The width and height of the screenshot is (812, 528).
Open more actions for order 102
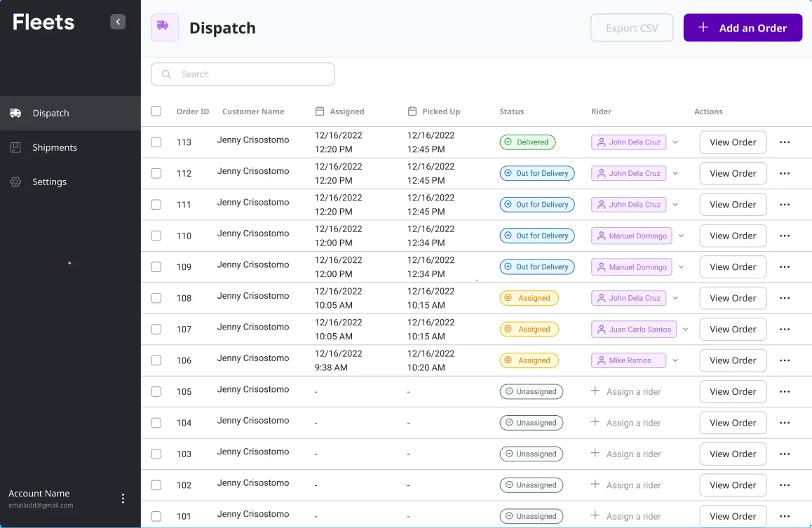coord(785,485)
